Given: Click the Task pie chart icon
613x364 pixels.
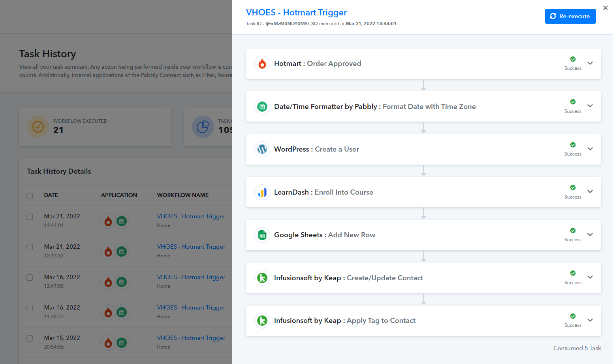Looking at the screenshot, I should point(203,127).
